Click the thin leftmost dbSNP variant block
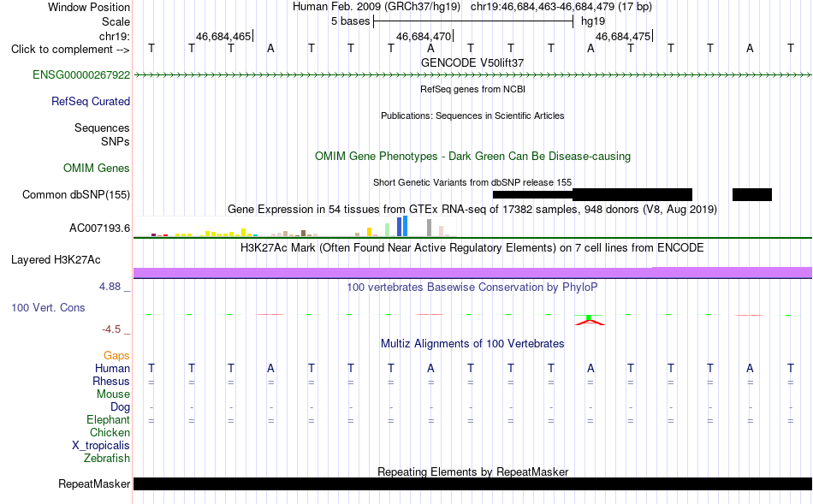 click(x=532, y=195)
